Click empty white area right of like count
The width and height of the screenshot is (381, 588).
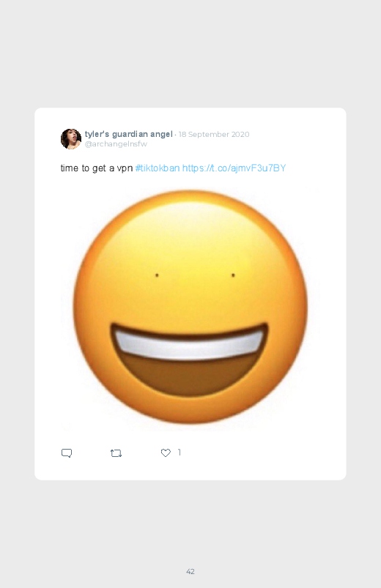pos(263,453)
